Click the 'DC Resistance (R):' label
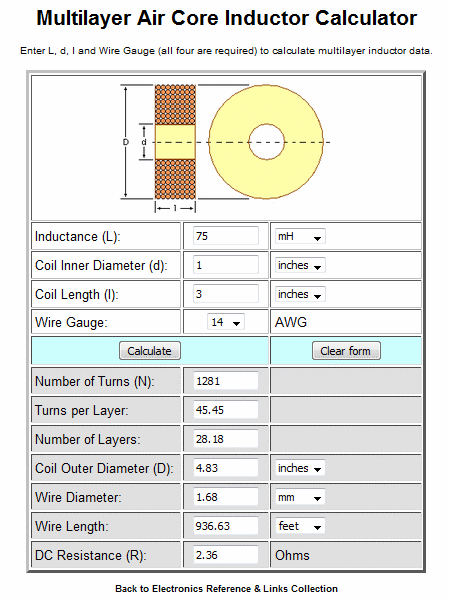Image resolution: width=449 pixels, height=599 pixels. pos(91,556)
